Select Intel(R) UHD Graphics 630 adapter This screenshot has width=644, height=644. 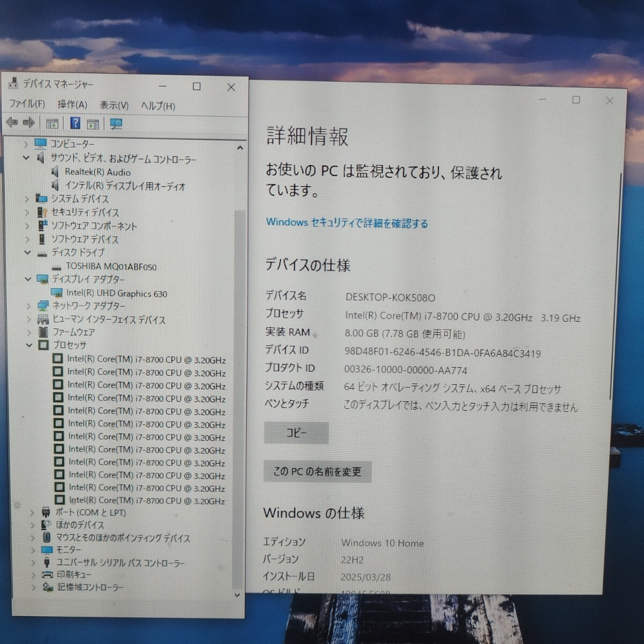116,294
